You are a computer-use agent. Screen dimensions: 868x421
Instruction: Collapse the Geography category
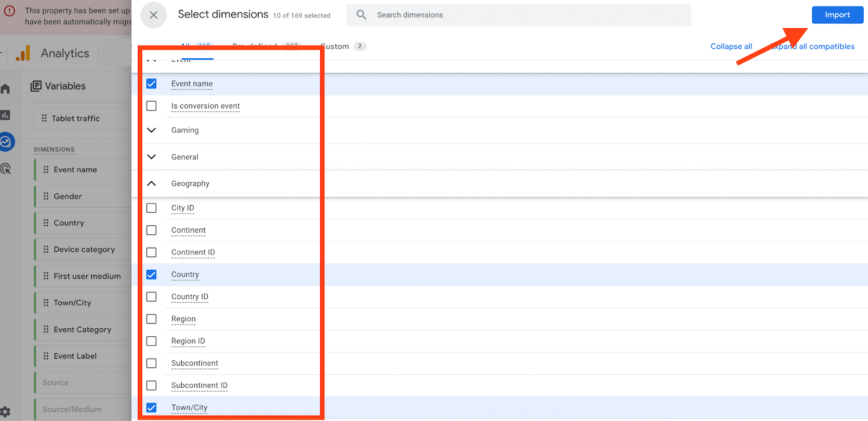pos(151,183)
